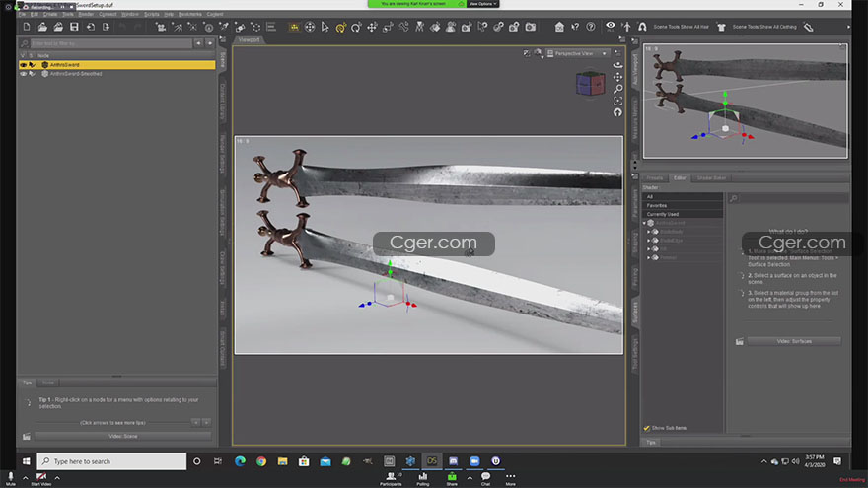Open the Parameters side tab
This screenshot has width=868, height=488.
pos(635,204)
